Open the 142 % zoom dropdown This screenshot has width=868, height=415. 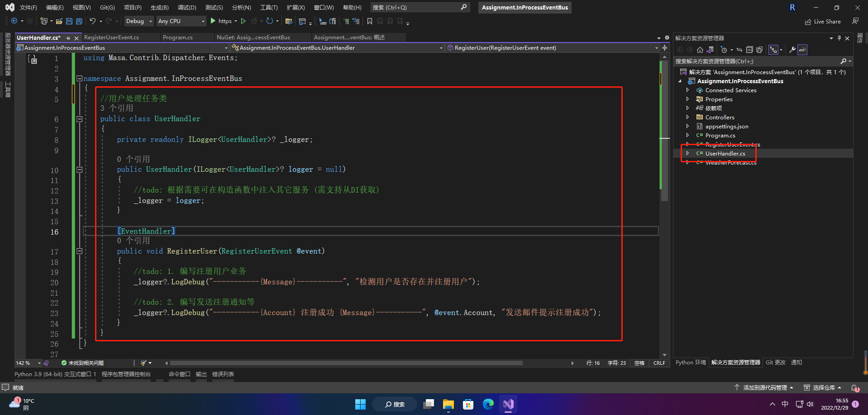point(39,363)
